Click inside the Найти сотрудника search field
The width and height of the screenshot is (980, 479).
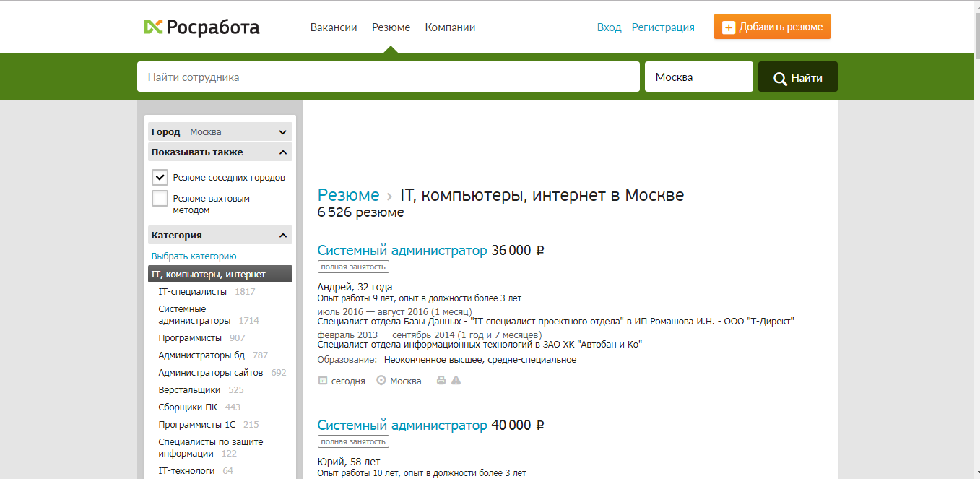(388, 77)
